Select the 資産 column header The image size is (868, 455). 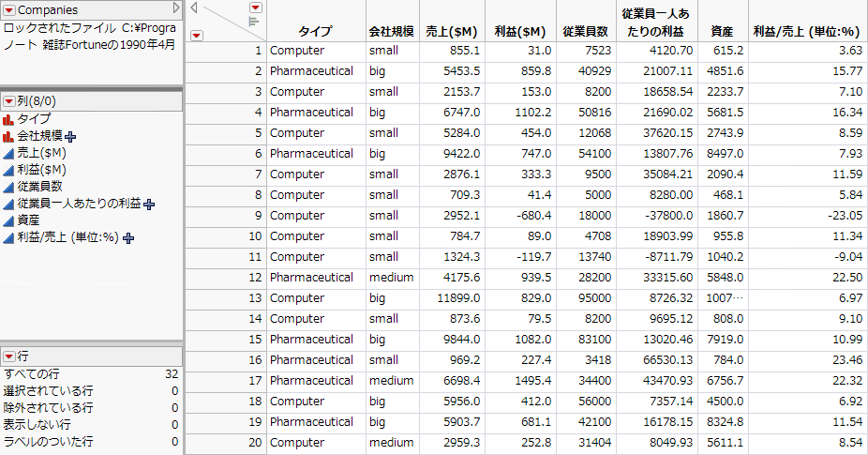[723, 31]
